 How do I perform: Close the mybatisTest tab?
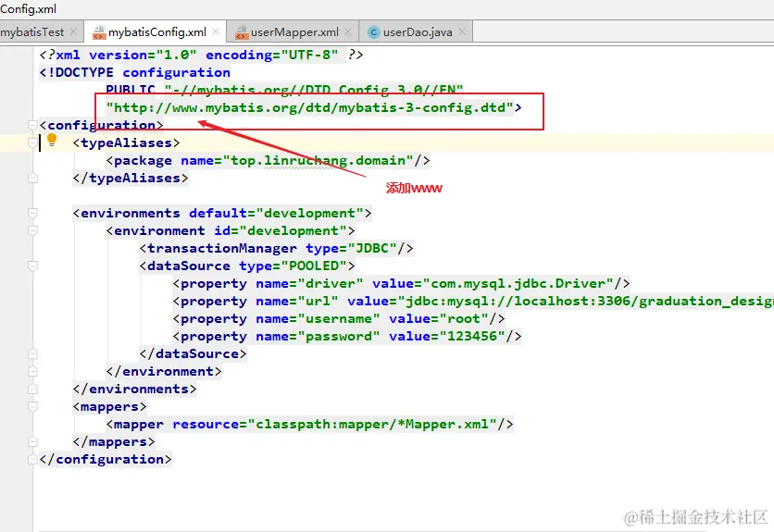pyautogui.click(x=73, y=31)
